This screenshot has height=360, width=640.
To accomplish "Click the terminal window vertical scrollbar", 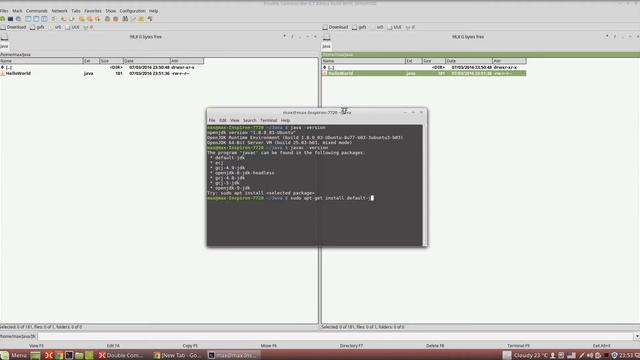I will click(x=425, y=185).
